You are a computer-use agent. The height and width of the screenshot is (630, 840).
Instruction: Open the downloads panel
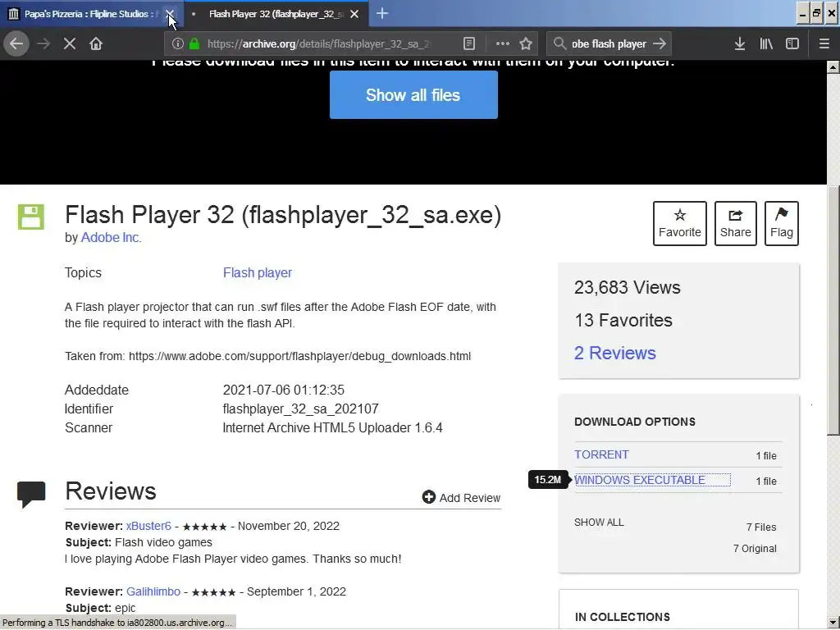click(740, 44)
